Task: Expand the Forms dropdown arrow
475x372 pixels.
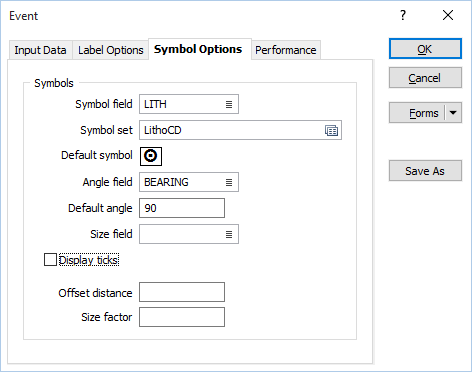Action: 453,113
